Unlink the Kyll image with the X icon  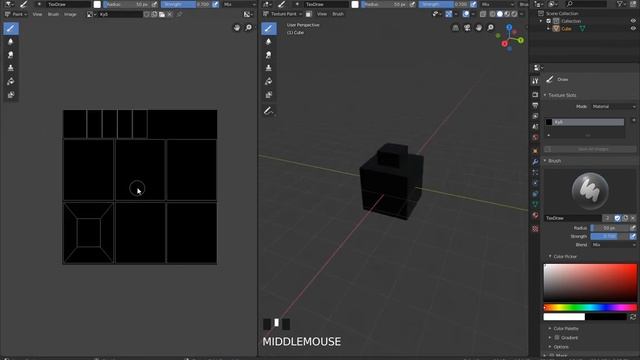click(x=170, y=14)
